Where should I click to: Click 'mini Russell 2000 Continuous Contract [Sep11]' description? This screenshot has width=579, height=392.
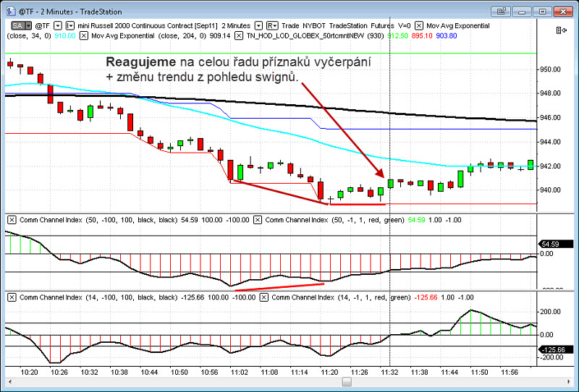tap(148, 26)
